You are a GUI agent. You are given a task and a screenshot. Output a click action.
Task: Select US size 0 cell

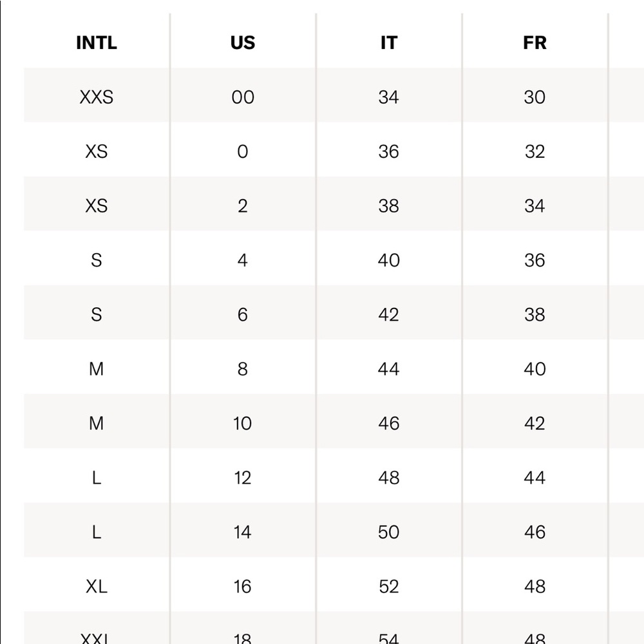pos(242,151)
